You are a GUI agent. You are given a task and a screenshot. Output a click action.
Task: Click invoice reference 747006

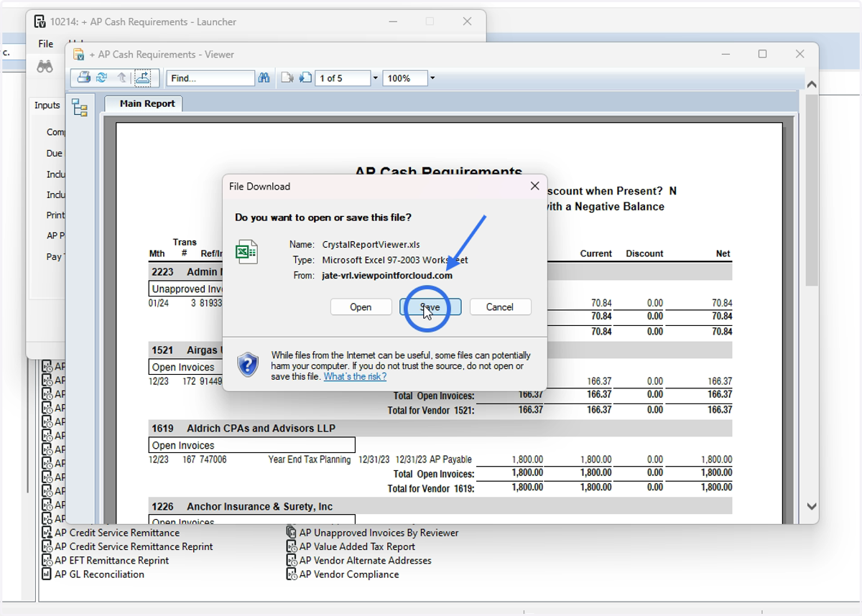[213, 459]
